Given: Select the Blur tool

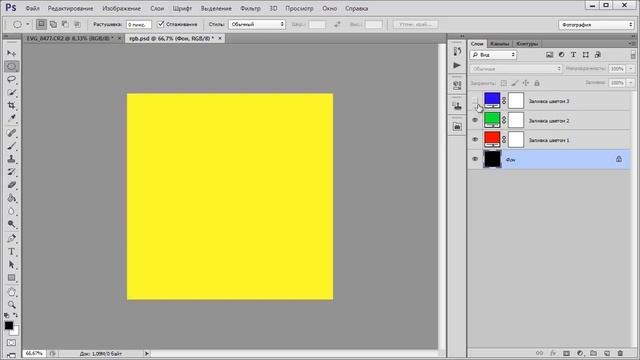Looking at the screenshot, I should (x=11, y=211).
